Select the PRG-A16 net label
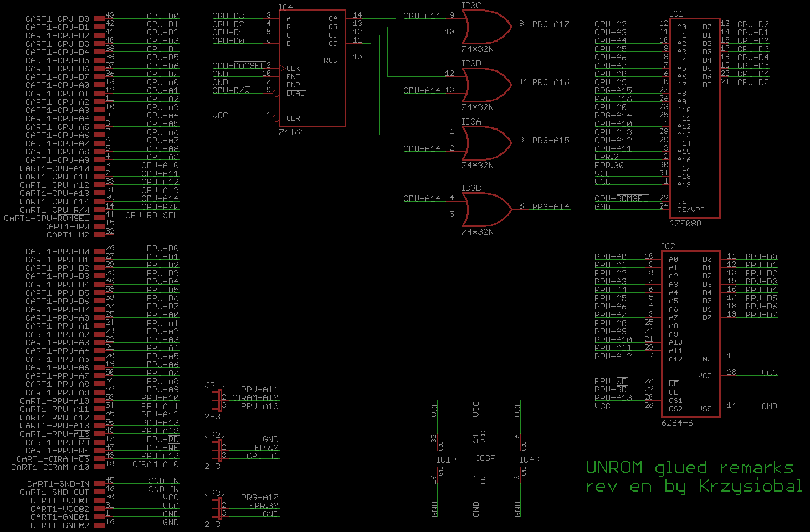Image resolution: width=810 pixels, height=532 pixels. tap(551, 82)
